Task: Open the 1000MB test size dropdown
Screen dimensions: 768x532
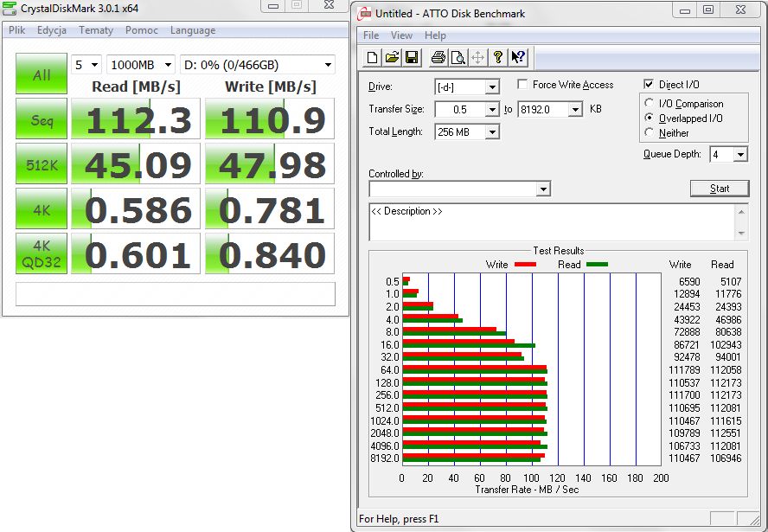Action: click(x=141, y=65)
